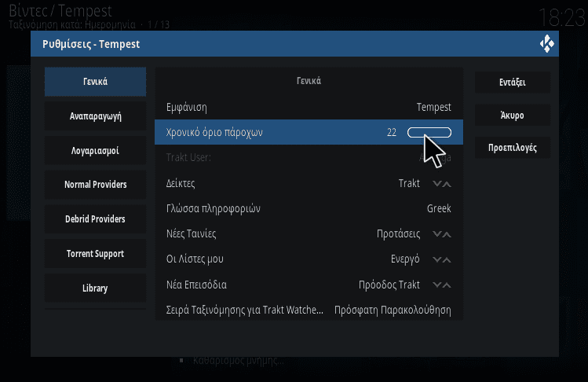Open Σειρά Ταξινόμησης για Trakt setting
Screen dimensions: 588x382
coord(309,310)
